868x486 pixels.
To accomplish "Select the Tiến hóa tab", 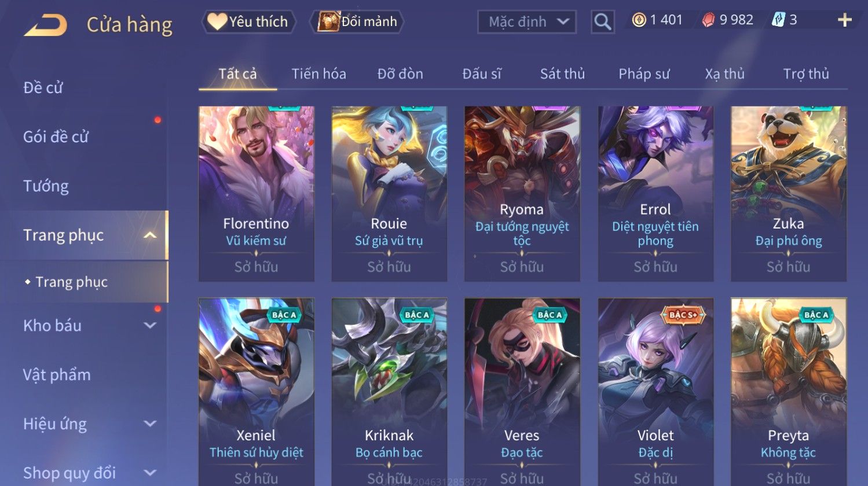I will [319, 74].
